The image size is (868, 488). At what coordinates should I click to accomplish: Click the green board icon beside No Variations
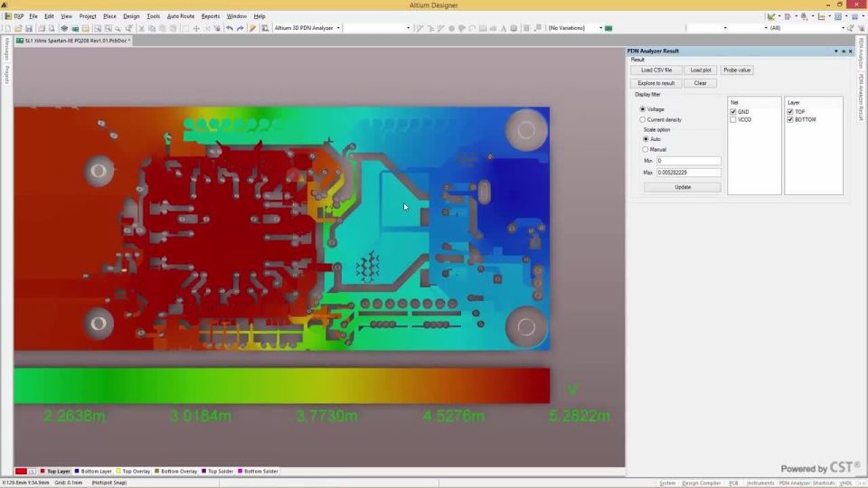click(609, 28)
